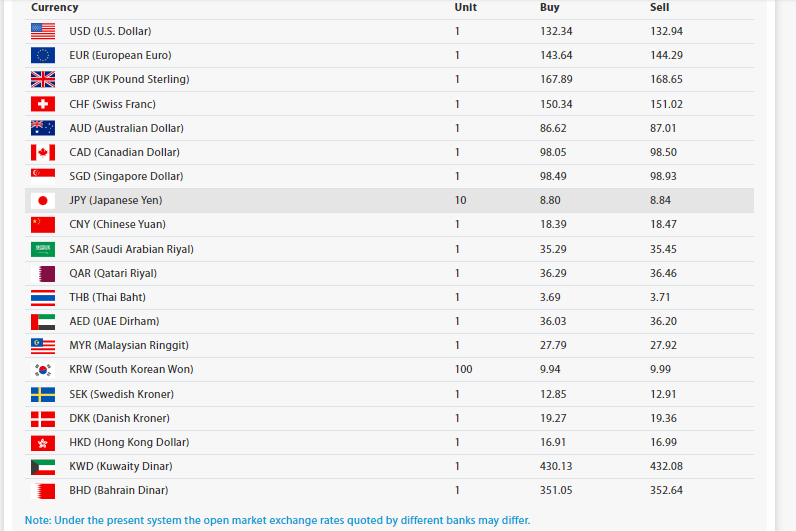Viewport: 796px width, 531px height.
Task: Click the UK flag icon
Action: [x=43, y=79]
